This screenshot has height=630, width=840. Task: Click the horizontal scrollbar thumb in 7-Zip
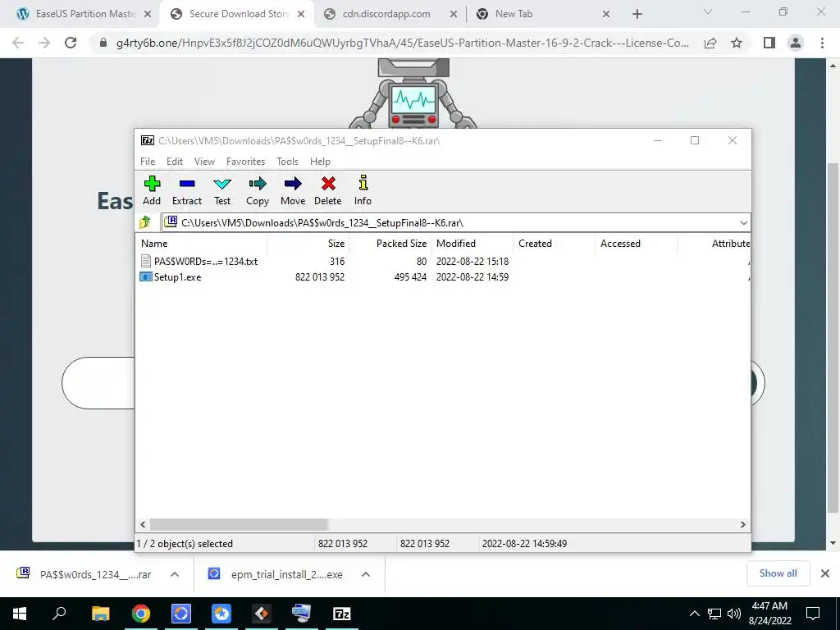point(239,524)
